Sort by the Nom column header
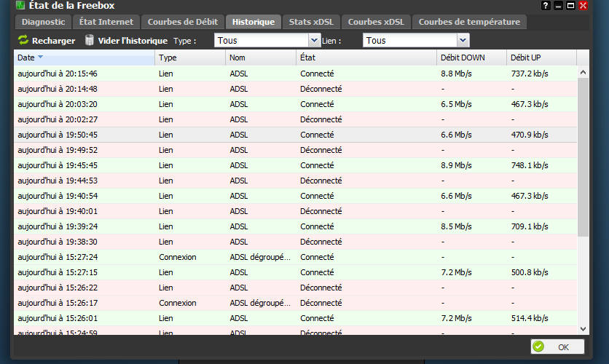Viewport: 609px width, 364px height. tap(261, 58)
